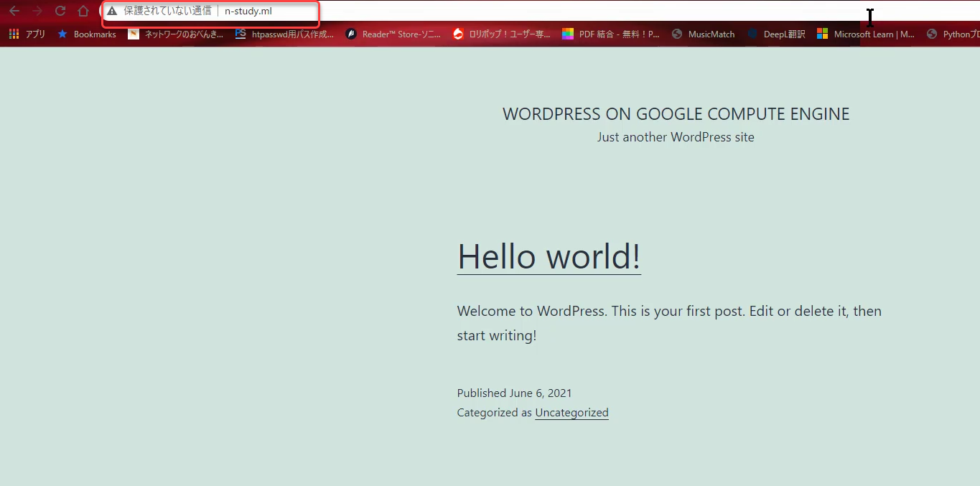Viewport: 980px width, 486px height.
Task: Click the n-study.ml URL in address bar
Action: pyautogui.click(x=248, y=11)
